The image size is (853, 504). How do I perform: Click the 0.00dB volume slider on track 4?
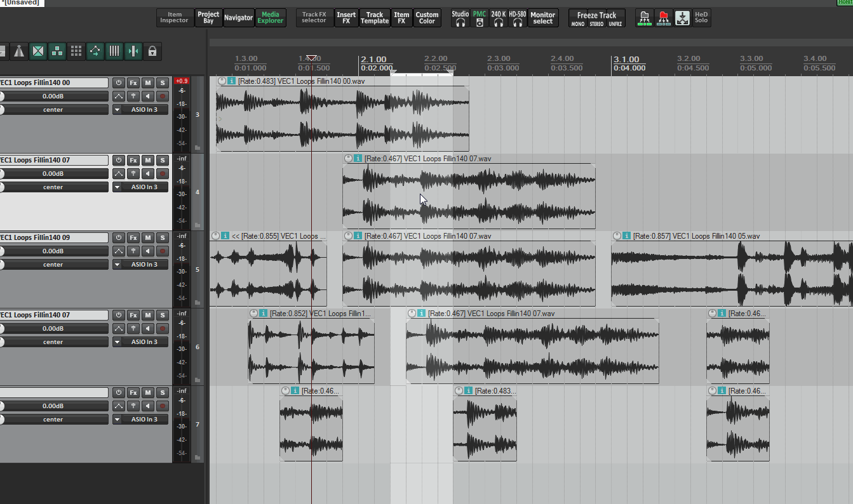(54, 174)
